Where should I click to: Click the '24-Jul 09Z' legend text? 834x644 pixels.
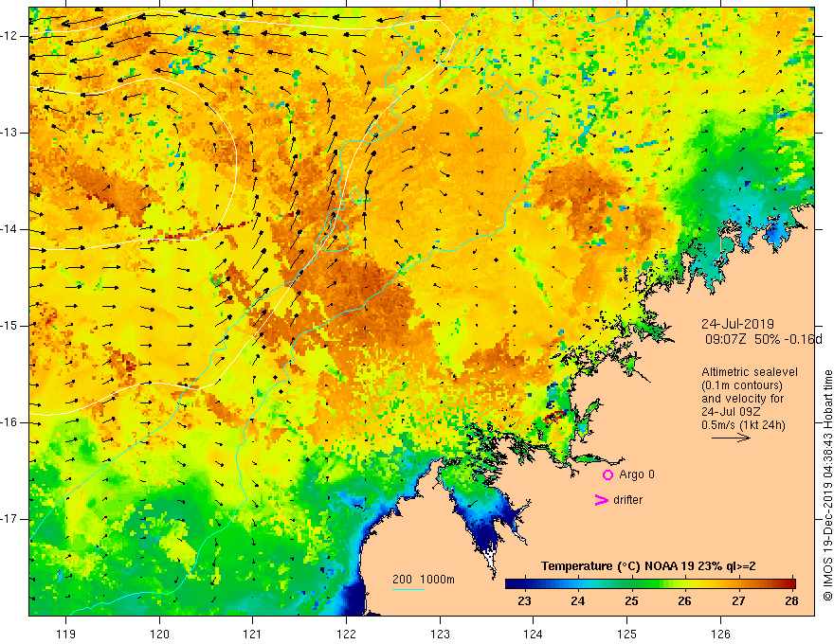(x=731, y=411)
